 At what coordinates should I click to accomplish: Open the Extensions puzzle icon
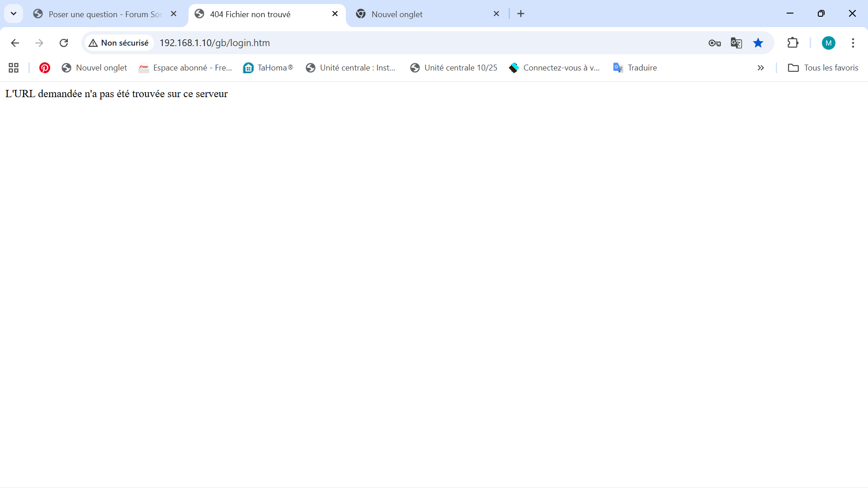point(793,43)
